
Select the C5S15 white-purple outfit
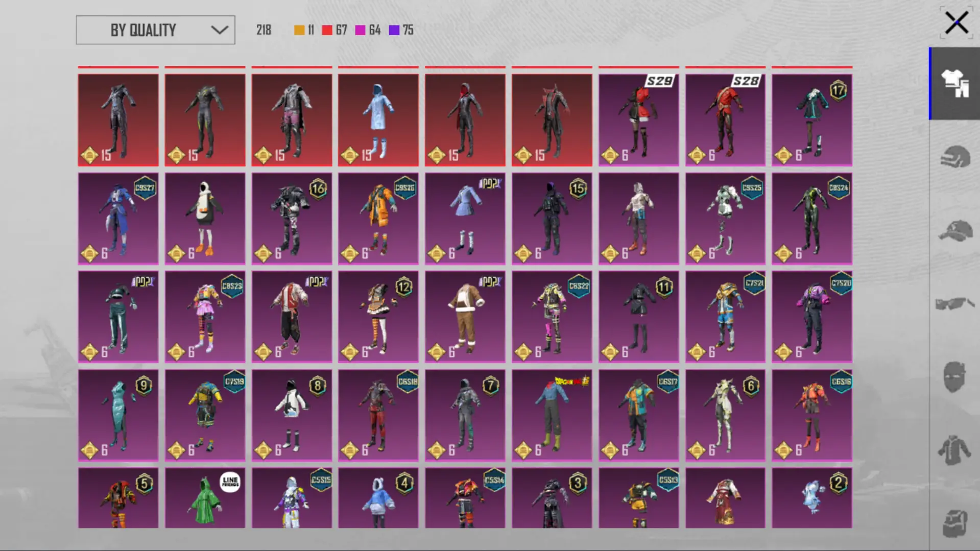292,498
